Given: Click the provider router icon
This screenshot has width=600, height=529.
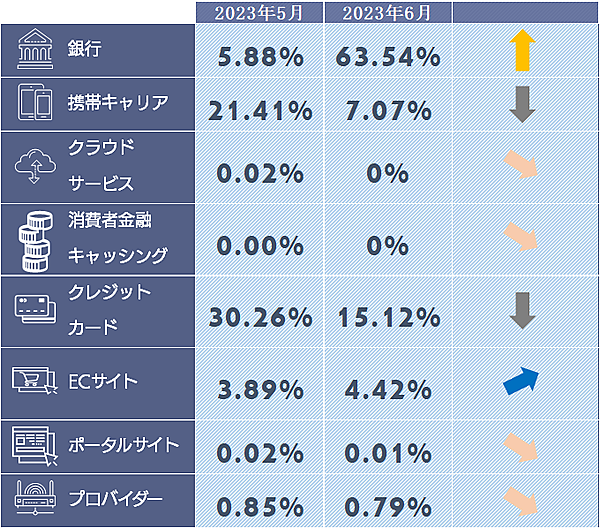Looking at the screenshot, I should (x=35, y=497).
